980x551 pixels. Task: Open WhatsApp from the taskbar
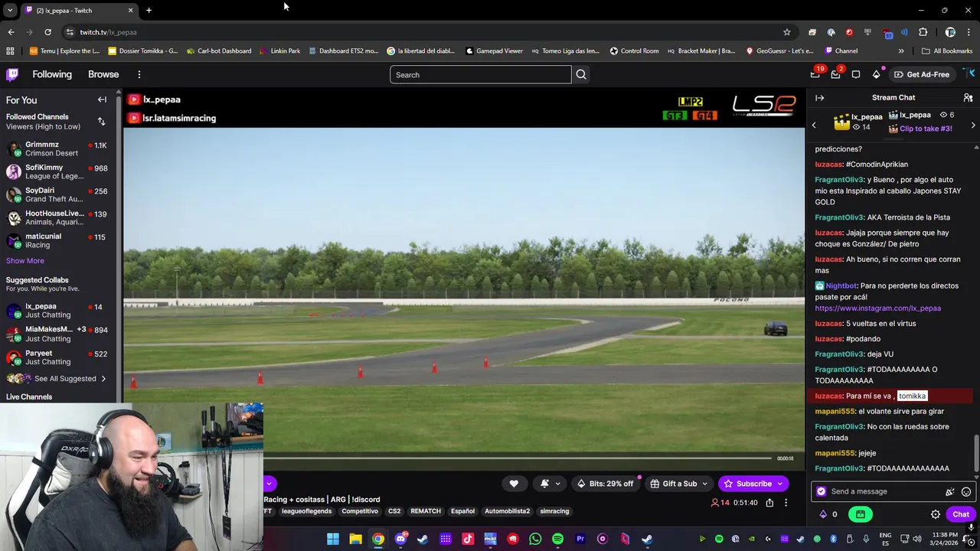coord(535,539)
